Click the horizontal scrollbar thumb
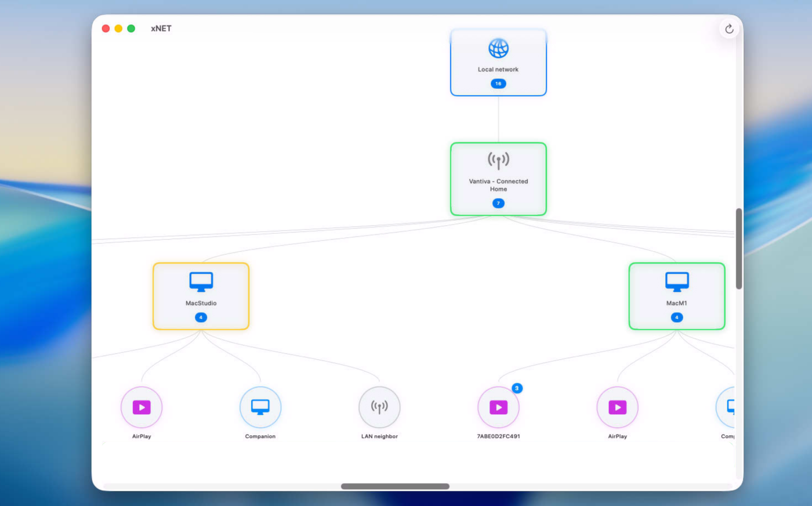This screenshot has height=506, width=812. coord(395,486)
